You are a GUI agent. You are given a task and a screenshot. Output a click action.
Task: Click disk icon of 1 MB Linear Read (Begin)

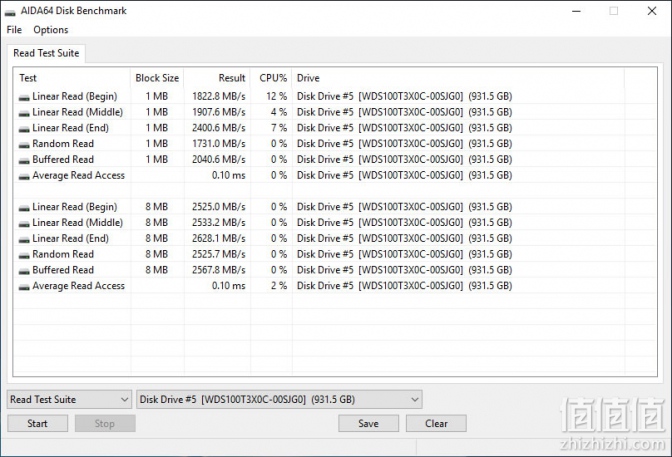pyautogui.click(x=24, y=97)
